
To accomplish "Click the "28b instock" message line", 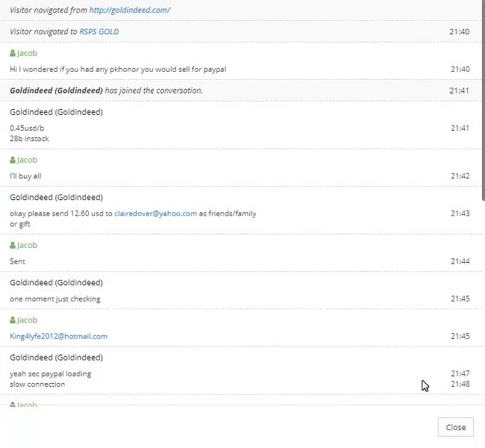I will (x=28, y=139).
